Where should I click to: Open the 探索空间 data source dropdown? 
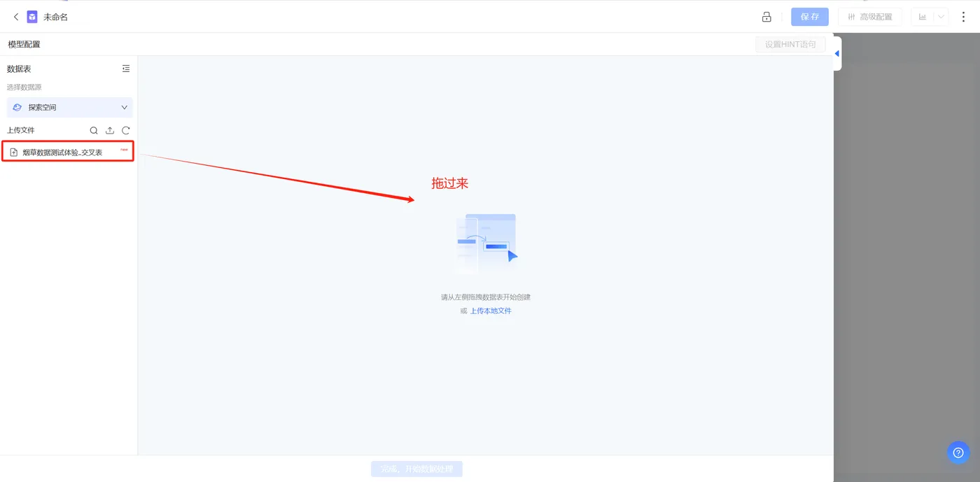69,108
